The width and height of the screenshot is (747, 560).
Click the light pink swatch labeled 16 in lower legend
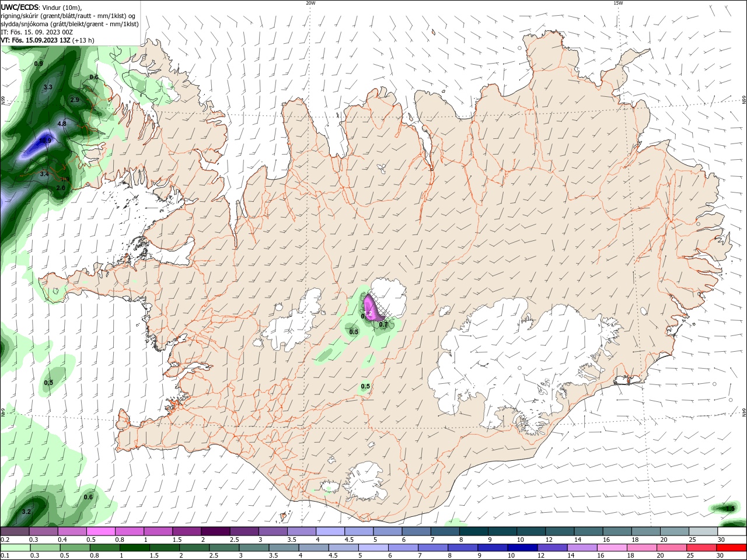pyautogui.click(x=612, y=548)
